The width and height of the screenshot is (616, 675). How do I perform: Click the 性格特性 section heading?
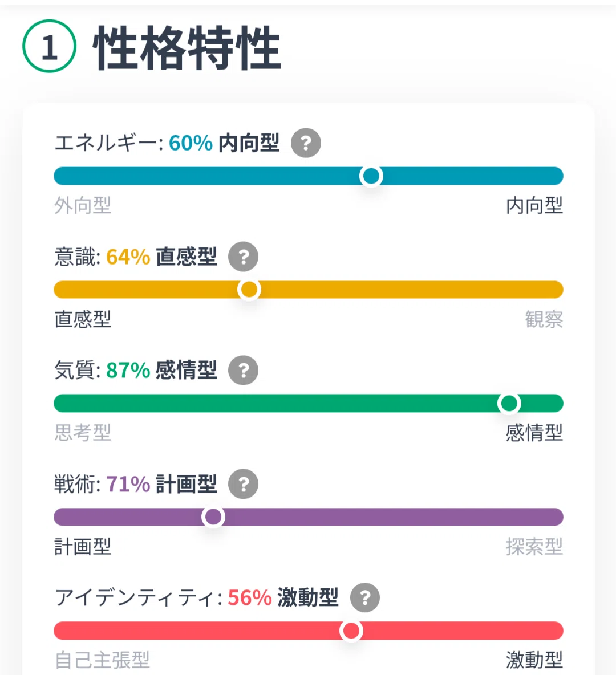187,47
